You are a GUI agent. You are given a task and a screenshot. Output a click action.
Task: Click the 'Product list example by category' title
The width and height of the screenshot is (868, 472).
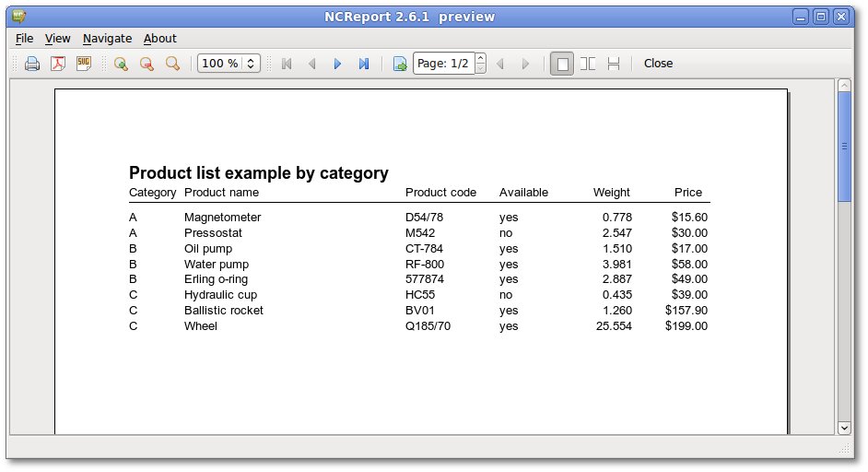pyautogui.click(x=259, y=173)
